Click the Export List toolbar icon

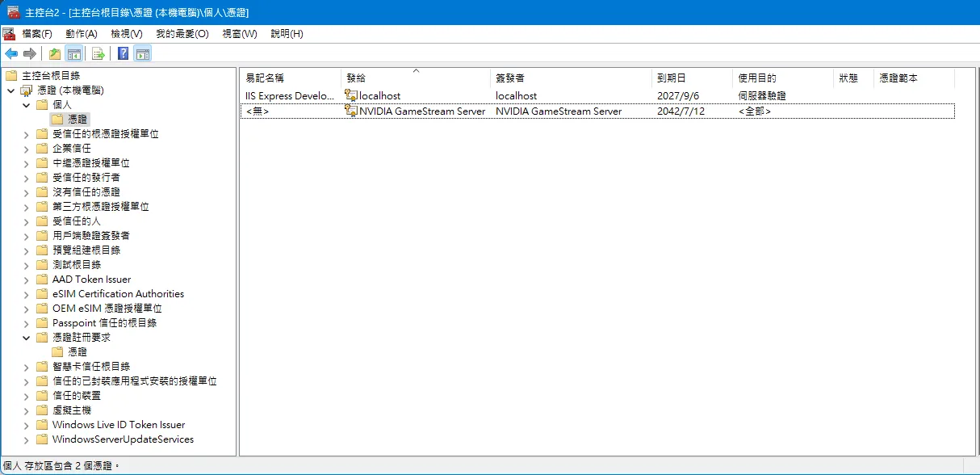(x=98, y=54)
